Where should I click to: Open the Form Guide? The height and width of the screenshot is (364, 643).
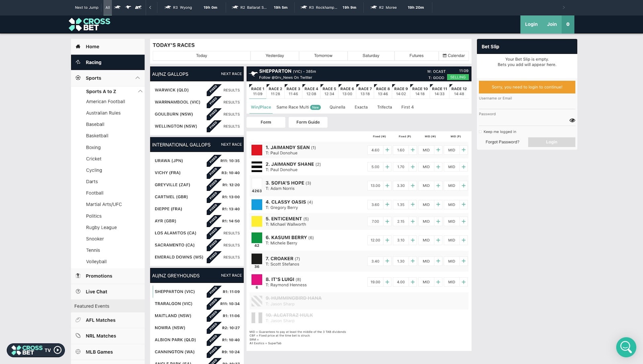[x=308, y=122]
